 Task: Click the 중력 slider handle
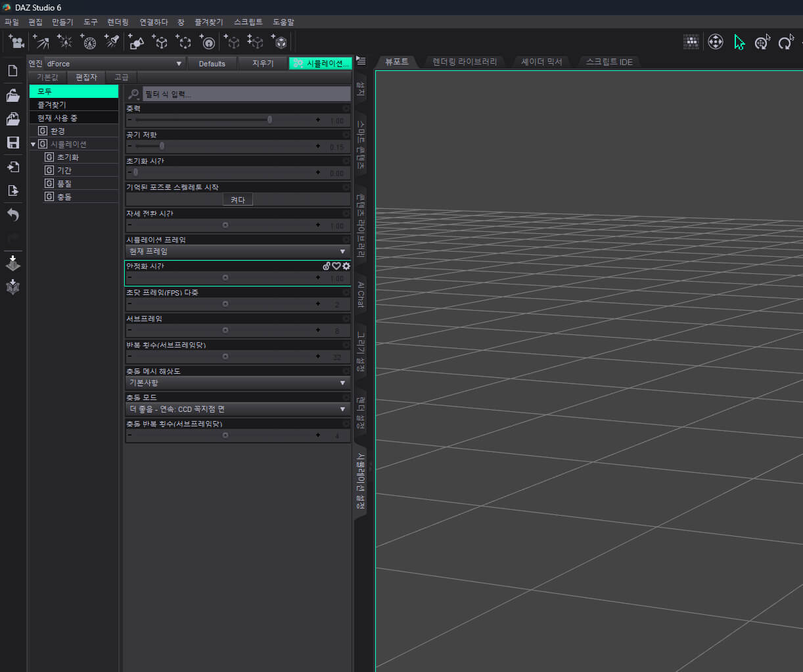tap(269, 120)
